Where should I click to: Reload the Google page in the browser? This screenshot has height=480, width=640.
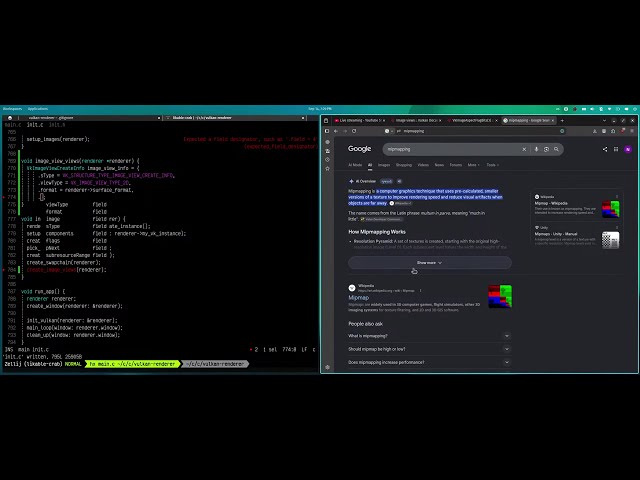coord(354,131)
